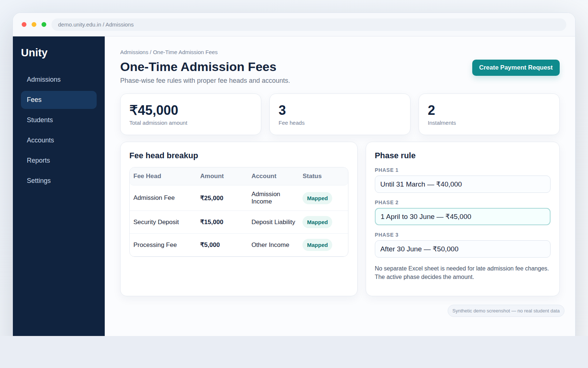This screenshot has width=588, height=368.
Task: Click the PHASE 2 label
Action: pyautogui.click(x=387, y=202)
